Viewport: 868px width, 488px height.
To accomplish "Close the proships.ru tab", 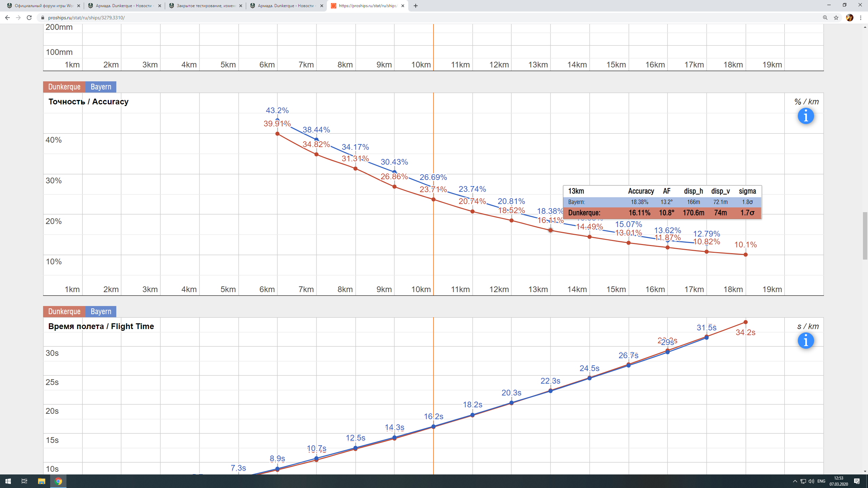I will 402,6.
